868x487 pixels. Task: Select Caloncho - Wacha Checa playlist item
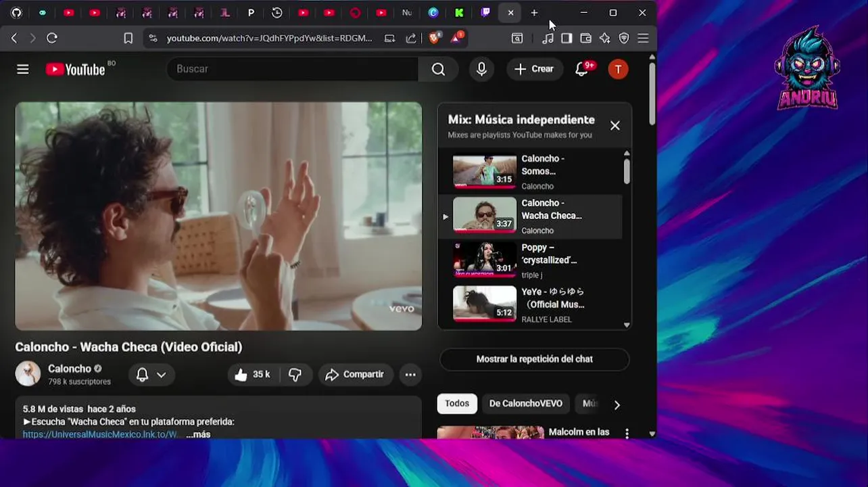(530, 216)
